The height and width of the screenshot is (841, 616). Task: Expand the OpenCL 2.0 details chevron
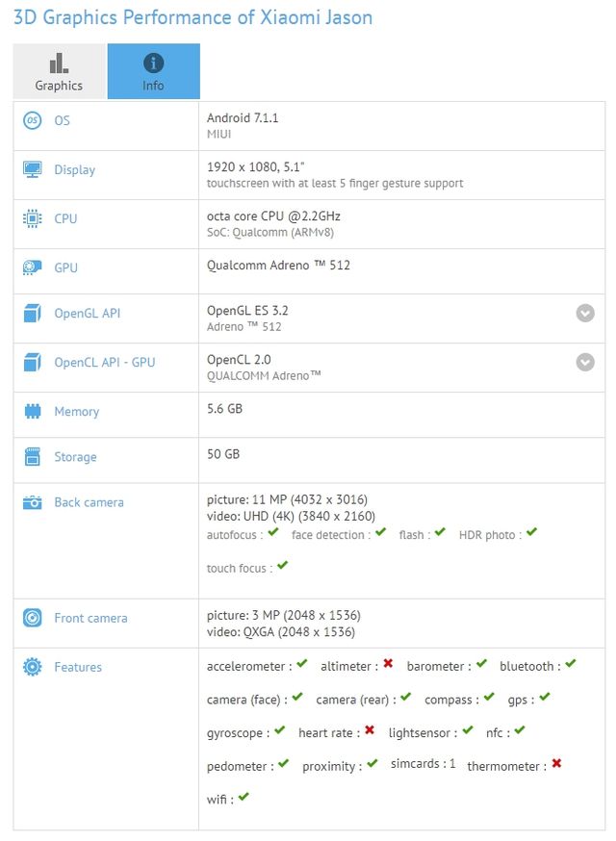click(585, 362)
